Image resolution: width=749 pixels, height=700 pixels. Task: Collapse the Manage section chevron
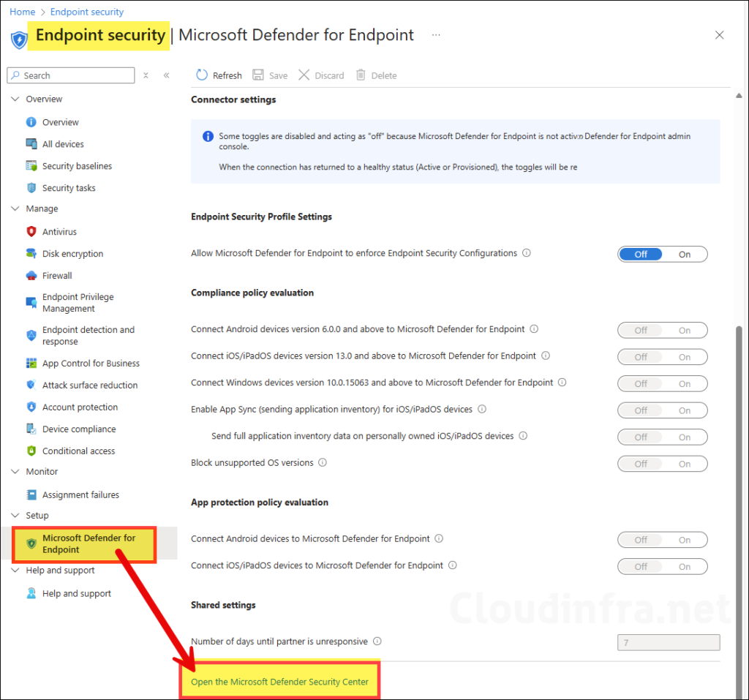pyautogui.click(x=15, y=208)
